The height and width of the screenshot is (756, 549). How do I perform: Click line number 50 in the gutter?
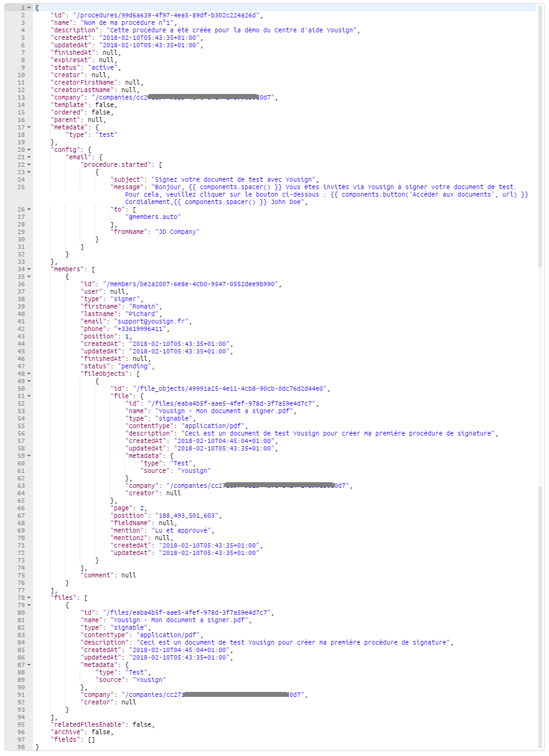coord(21,388)
